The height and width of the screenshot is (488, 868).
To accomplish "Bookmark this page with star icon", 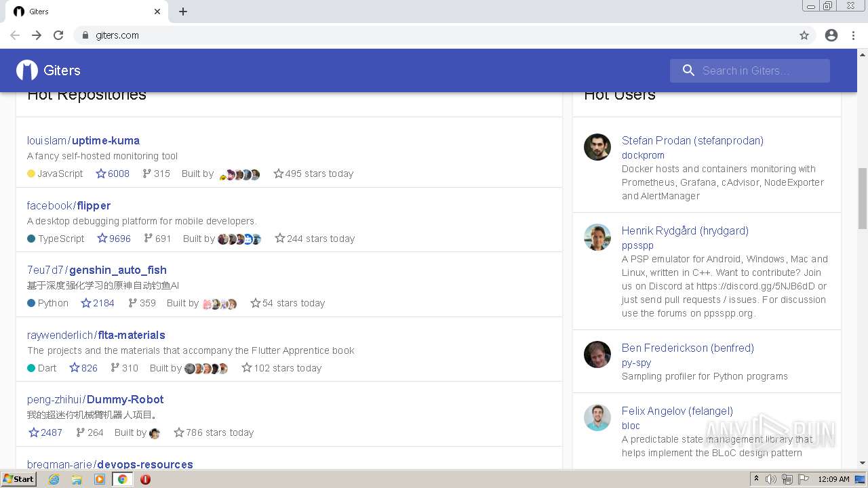I will (x=804, y=35).
